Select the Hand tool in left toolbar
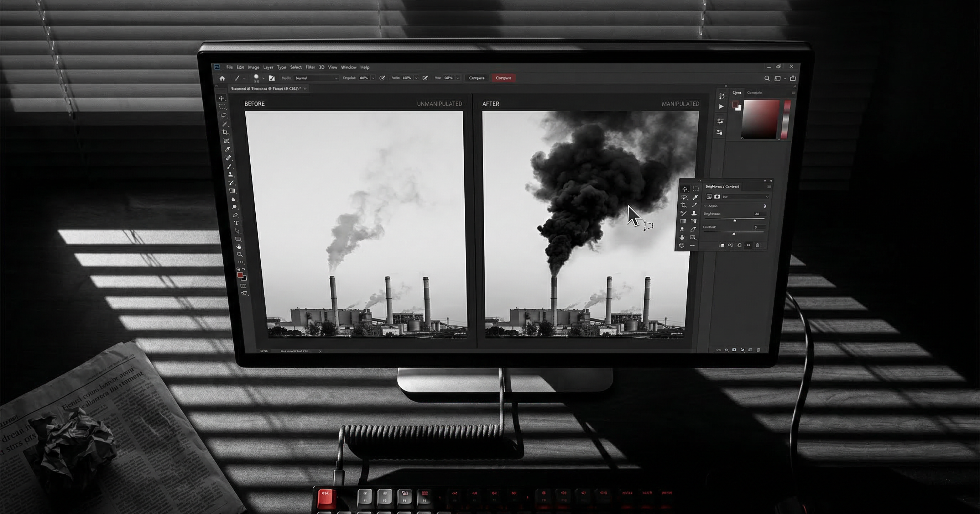Screen dimensions: 980x514 (239, 247)
